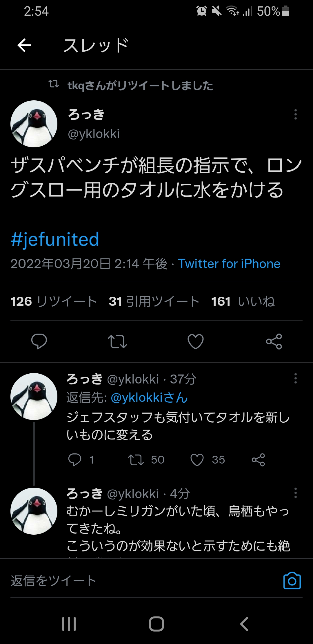313x644 pixels.
Task: View the 161 いいね list
Action: pos(243,301)
